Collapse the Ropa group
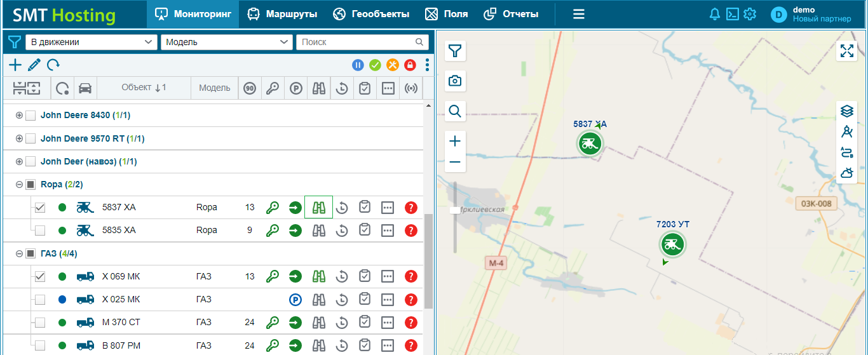 tap(19, 184)
